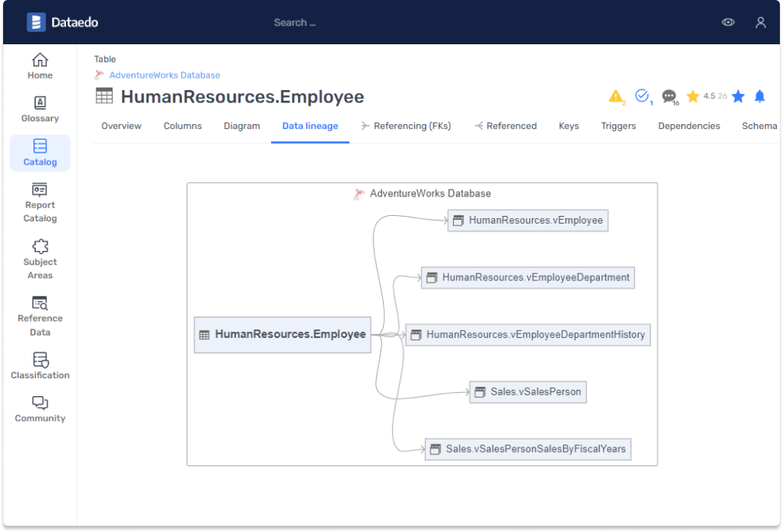Image resolution: width=783 pixels, height=532 pixels.
Task: Open the user profile icon
Action: (x=760, y=22)
